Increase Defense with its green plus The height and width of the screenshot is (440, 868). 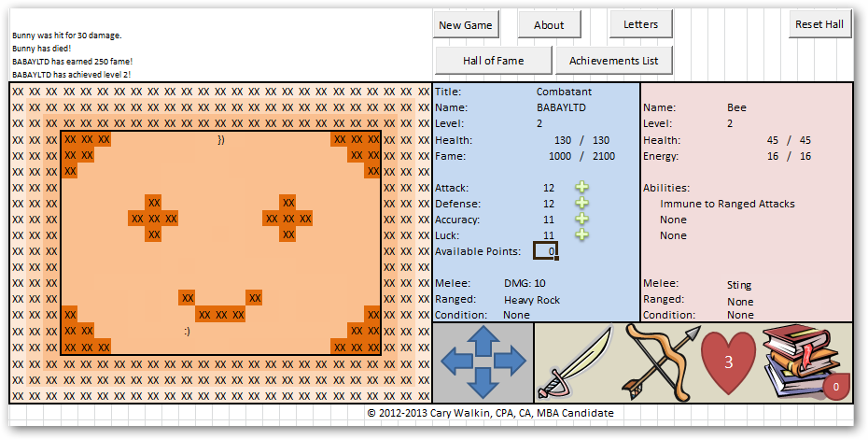tap(581, 204)
